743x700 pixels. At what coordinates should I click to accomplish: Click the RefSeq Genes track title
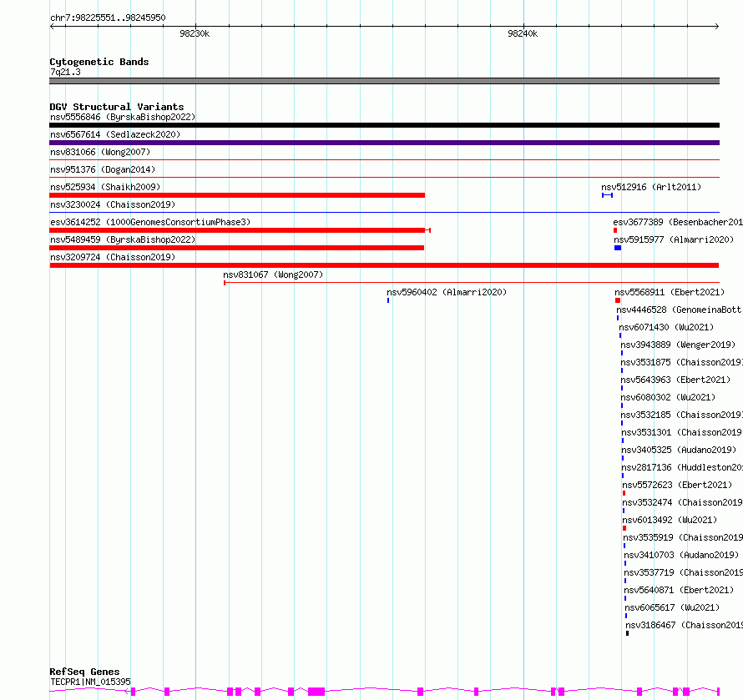[x=84, y=672]
